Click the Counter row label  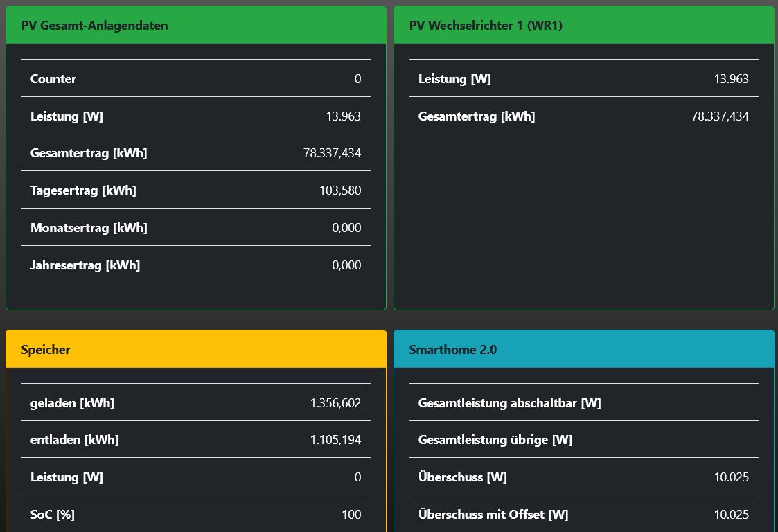pos(53,79)
